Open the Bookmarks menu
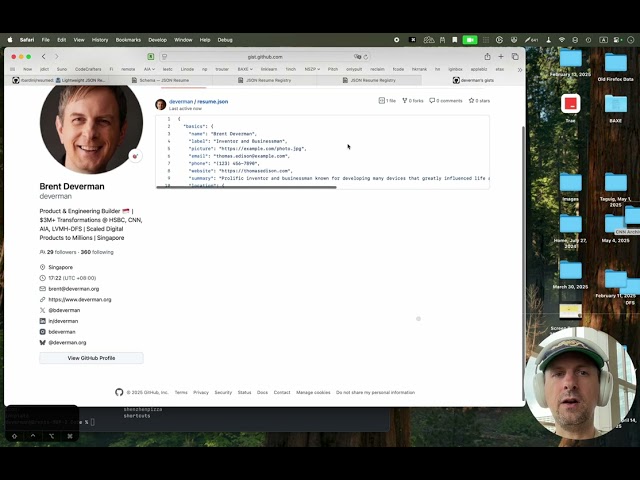640x480 pixels. coord(128,40)
